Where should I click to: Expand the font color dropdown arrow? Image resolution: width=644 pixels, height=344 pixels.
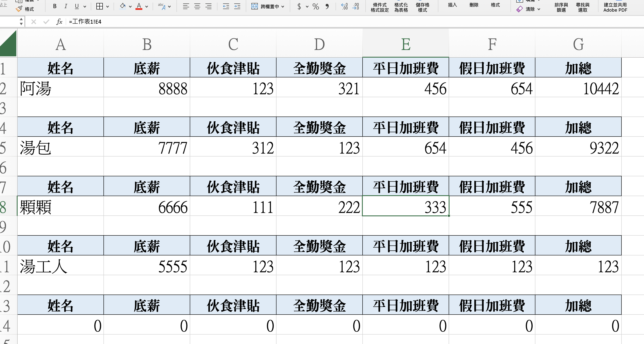147,7
